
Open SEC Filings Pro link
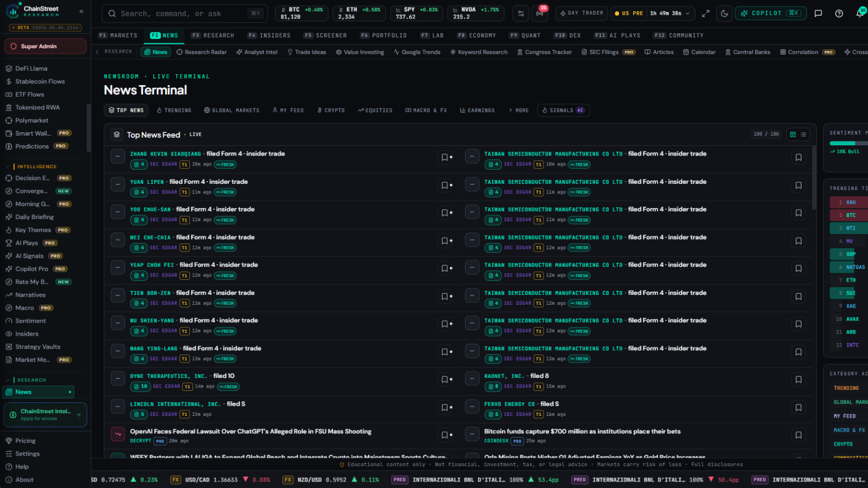tap(608, 52)
